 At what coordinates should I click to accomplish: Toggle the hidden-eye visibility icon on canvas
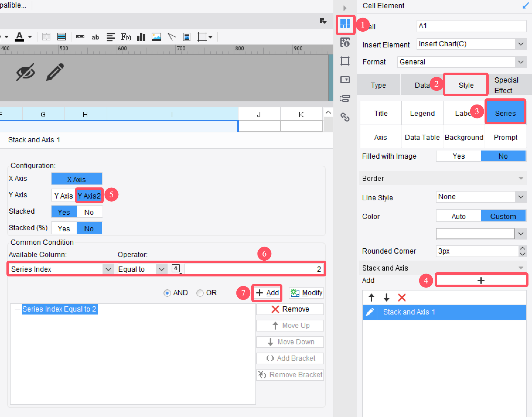[x=25, y=72]
